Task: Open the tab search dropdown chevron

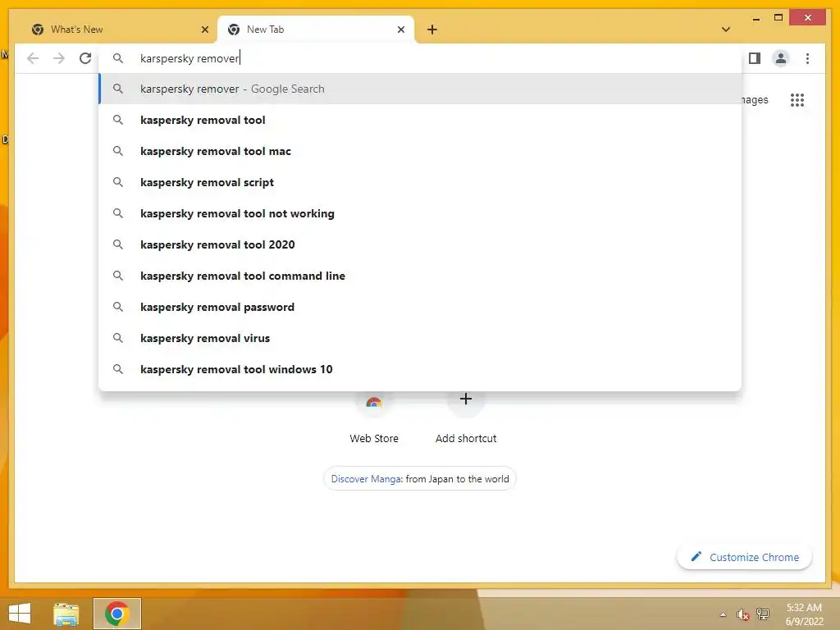Action: coord(726,30)
